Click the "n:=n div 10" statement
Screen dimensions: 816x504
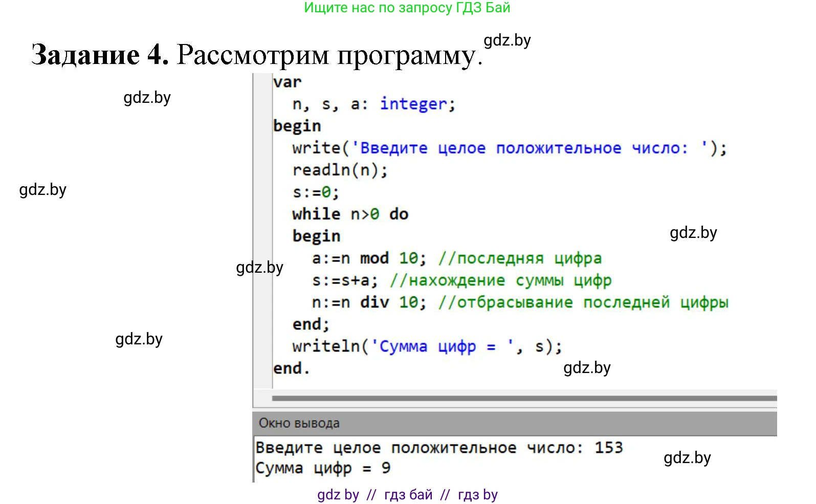[368, 302]
